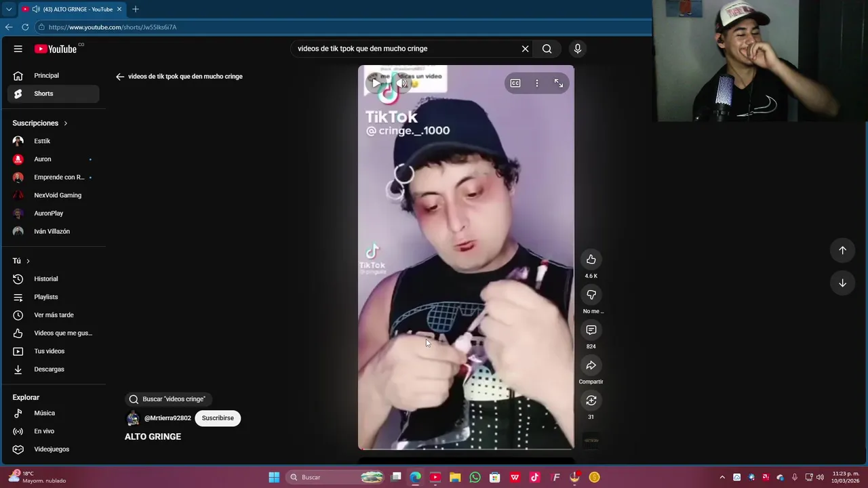Screen dimensions: 868x488
Task: Open Playlists in the sidebar
Action: click(x=53, y=297)
